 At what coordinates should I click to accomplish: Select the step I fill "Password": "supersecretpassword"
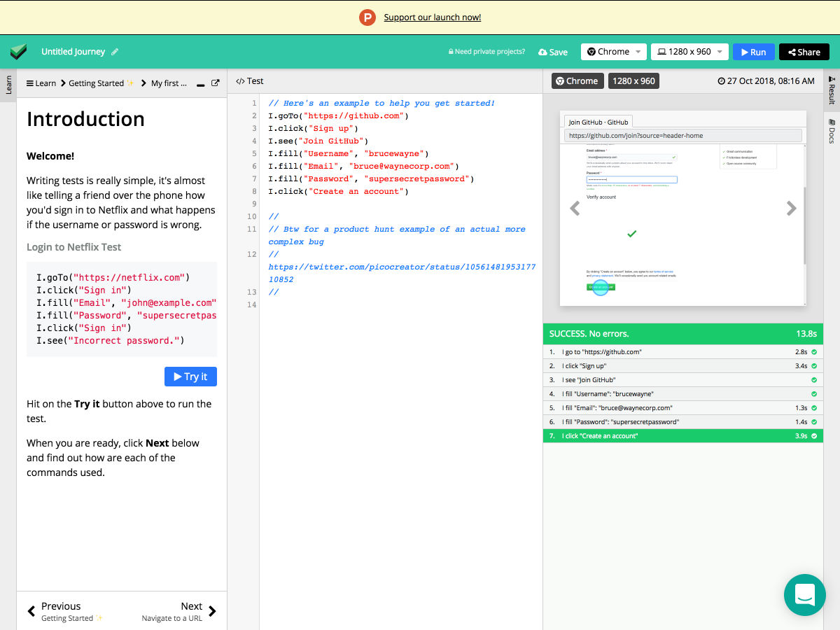(683, 422)
